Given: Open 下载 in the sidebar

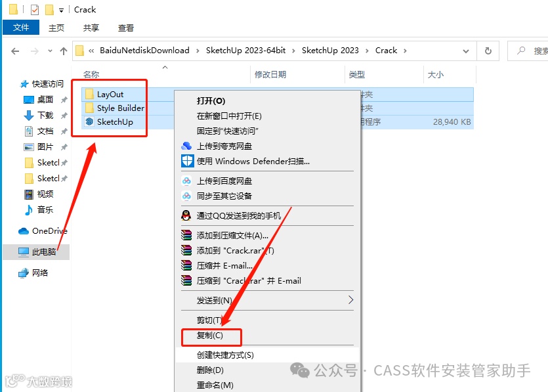Looking at the screenshot, I should click(39, 116).
